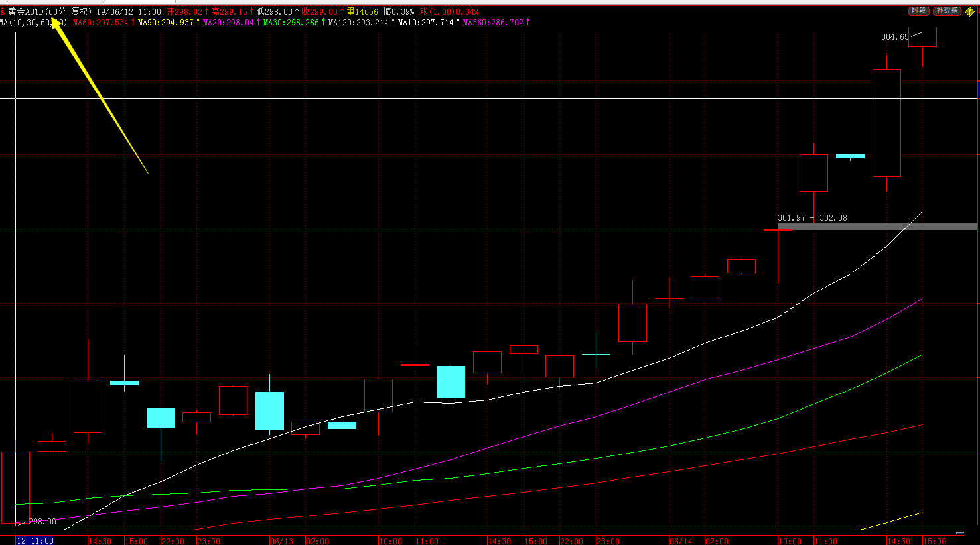The height and width of the screenshot is (545, 980).
Task: Click the 06/13 date marker on time axis
Action: pyautogui.click(x=281, y=541)
